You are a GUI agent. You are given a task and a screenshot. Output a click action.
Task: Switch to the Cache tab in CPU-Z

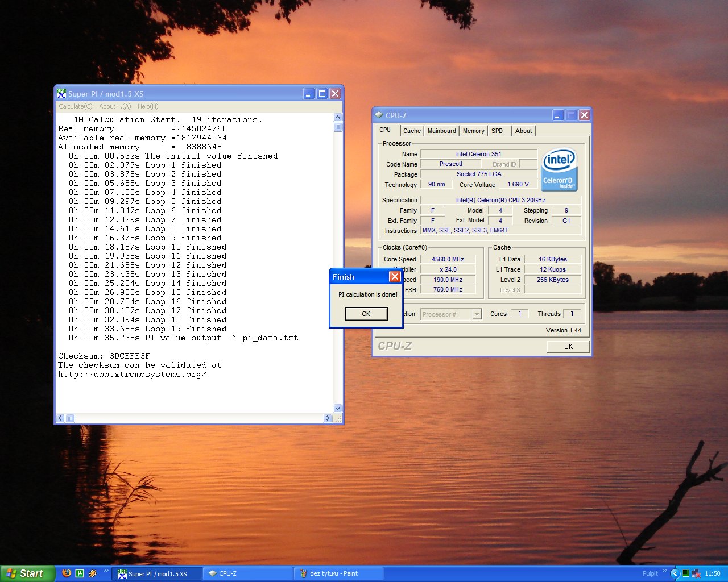(412, 131)
